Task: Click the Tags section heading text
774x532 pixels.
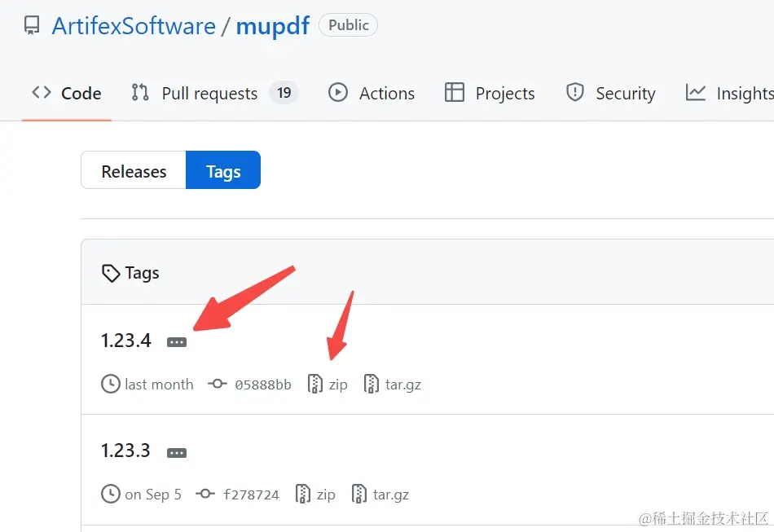Action: tap(142, 273)
